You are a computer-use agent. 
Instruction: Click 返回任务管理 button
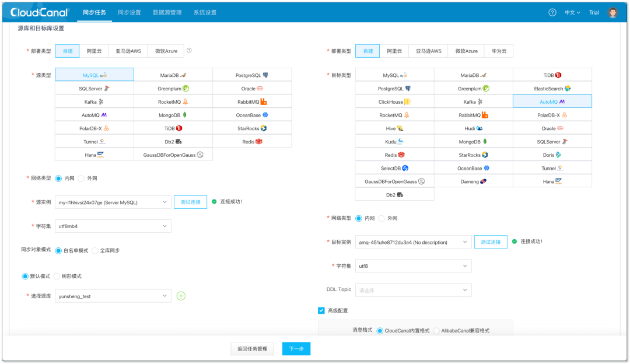point(253,349)
